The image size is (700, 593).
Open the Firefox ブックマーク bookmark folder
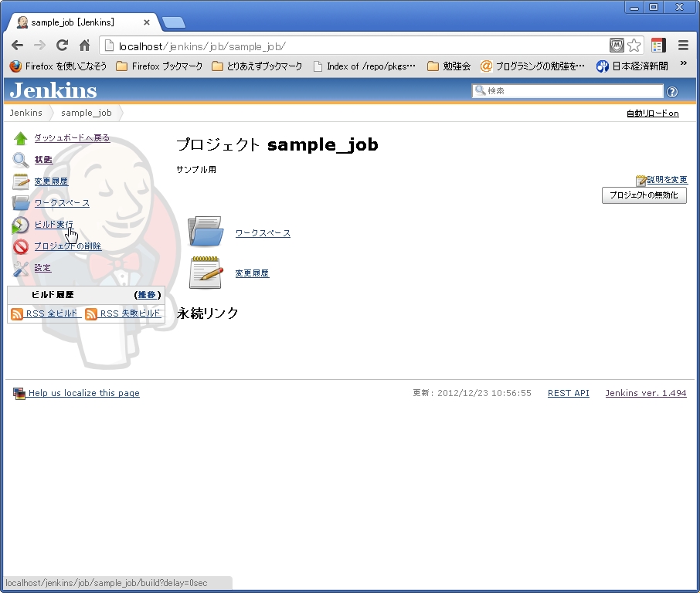tap(159, 66)
